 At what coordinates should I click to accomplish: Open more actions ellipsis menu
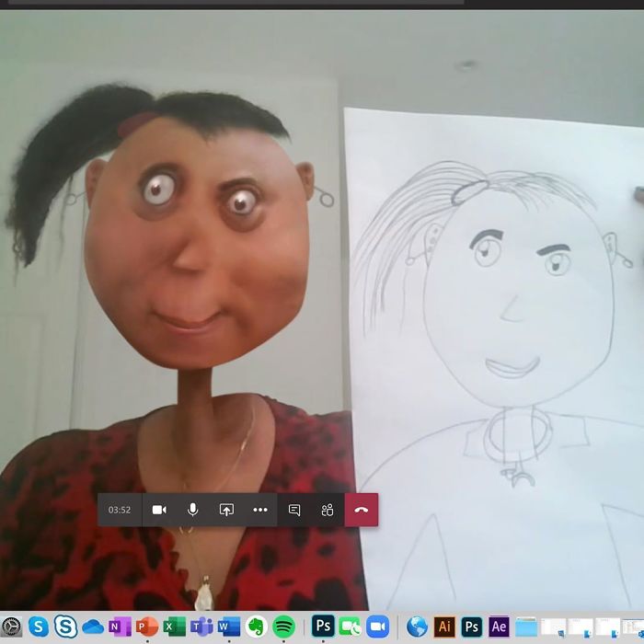(x=260, y=510)
